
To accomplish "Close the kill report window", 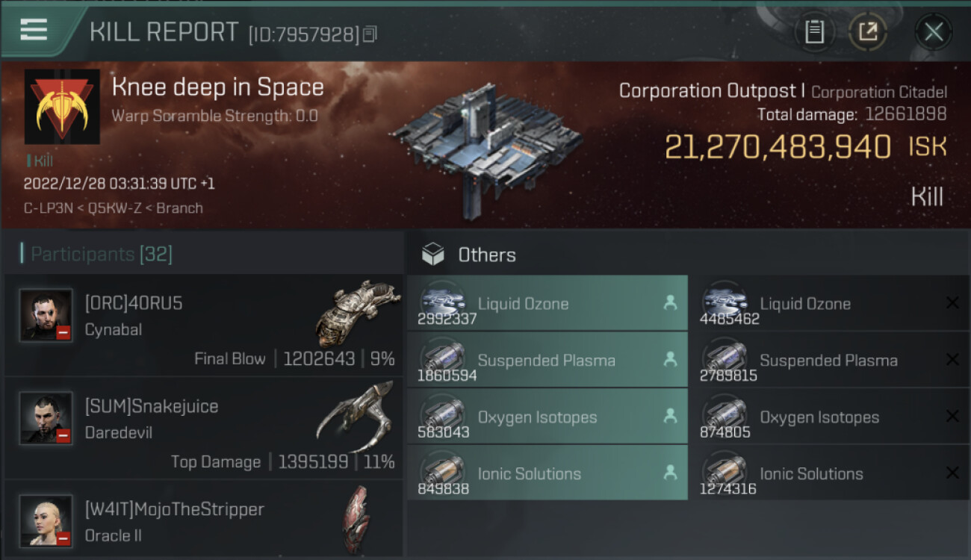I will pyautogui.click(x=934, y=32).
